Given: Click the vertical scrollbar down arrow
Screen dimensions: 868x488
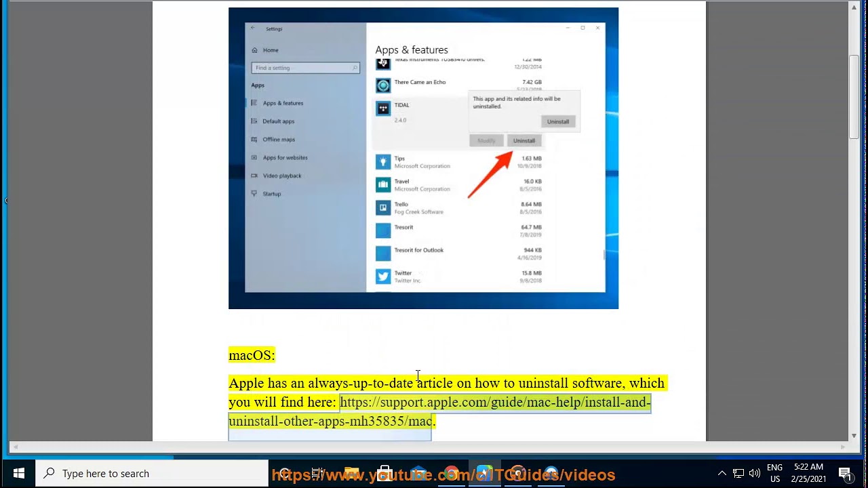Looking at the screenshot, I should [854, 435].
